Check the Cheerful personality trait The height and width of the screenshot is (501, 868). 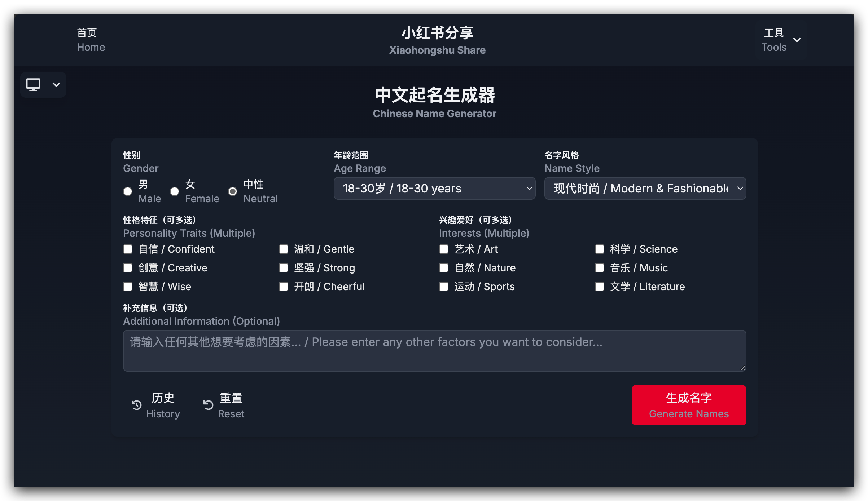[x=284, y=287]
